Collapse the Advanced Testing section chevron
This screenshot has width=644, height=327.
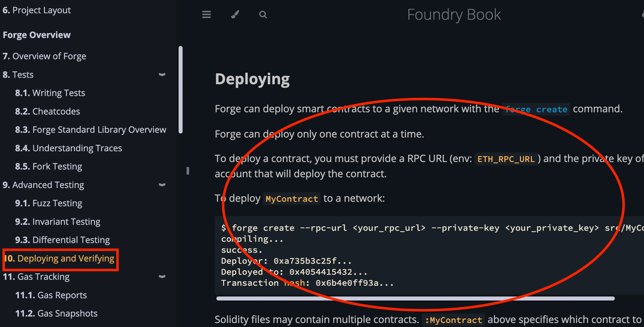(162, 185)
